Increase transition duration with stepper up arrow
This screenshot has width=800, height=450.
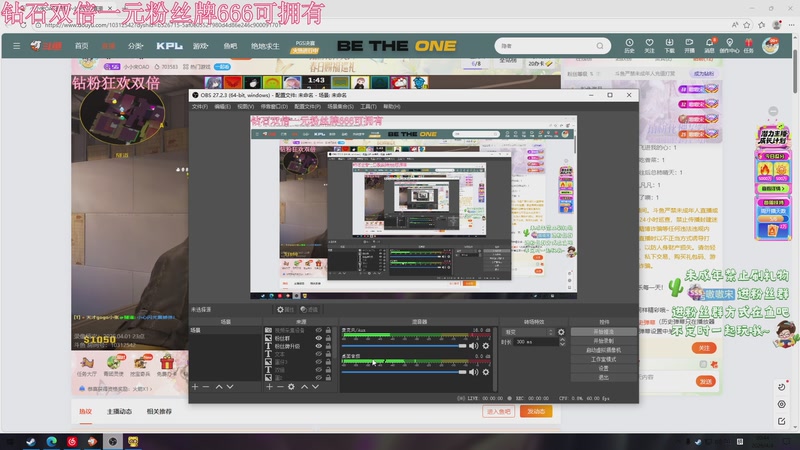(x=562, y=340)
